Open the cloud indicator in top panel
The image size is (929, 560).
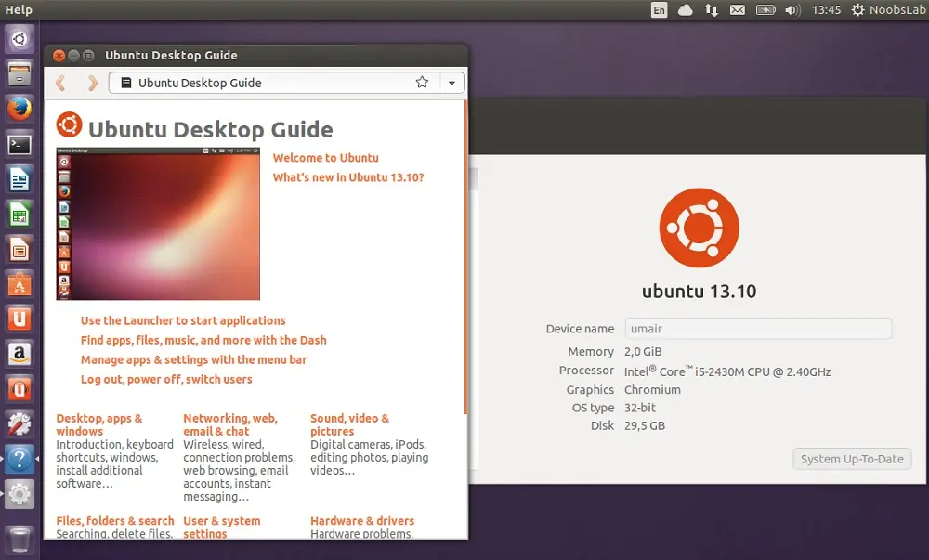point(685,9)
